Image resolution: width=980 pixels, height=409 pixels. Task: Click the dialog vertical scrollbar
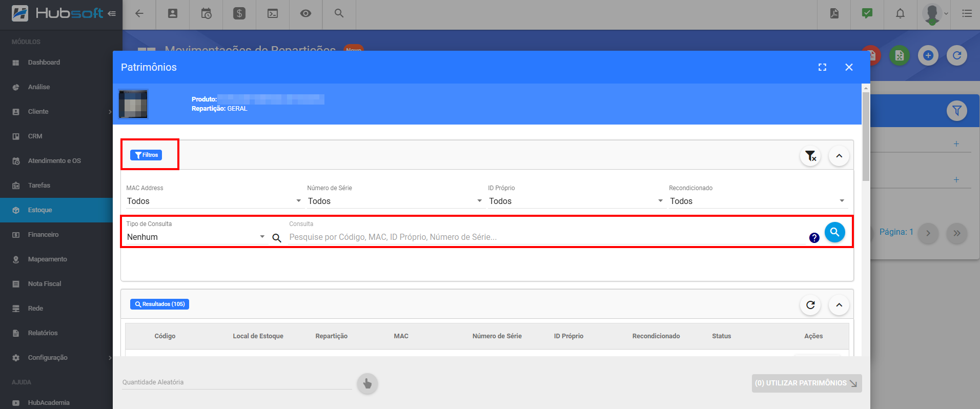(x=866, y=136)
